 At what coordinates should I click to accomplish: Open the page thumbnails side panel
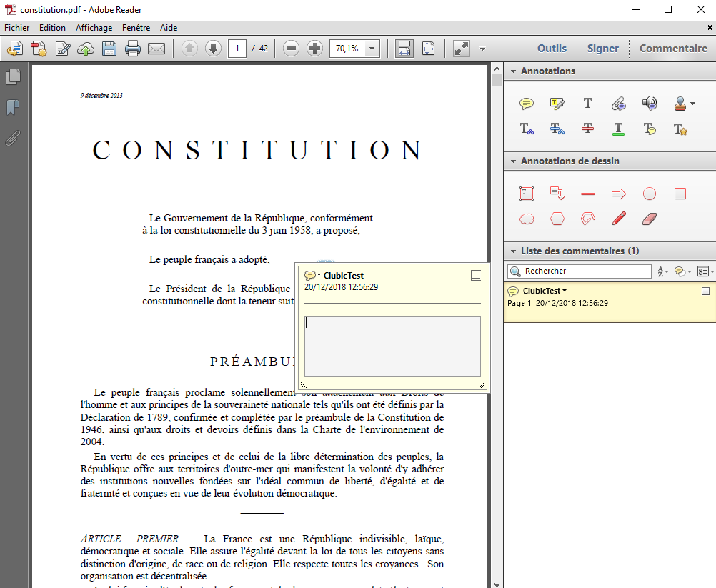[x=13, y=77]
